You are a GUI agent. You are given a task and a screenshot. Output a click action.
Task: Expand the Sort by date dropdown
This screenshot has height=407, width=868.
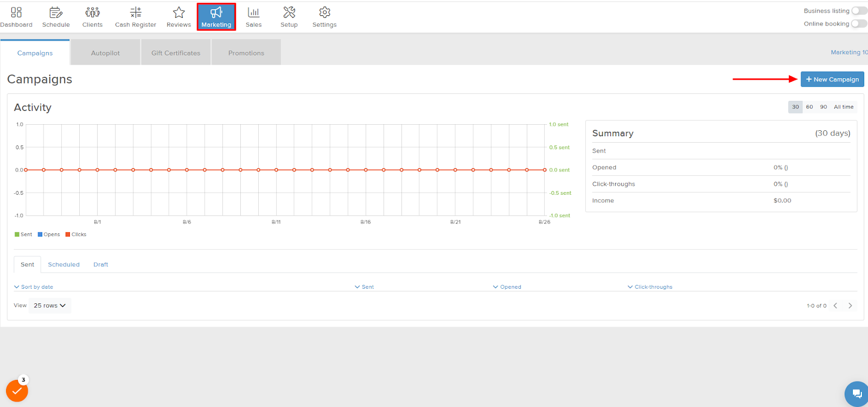point(34,287)
